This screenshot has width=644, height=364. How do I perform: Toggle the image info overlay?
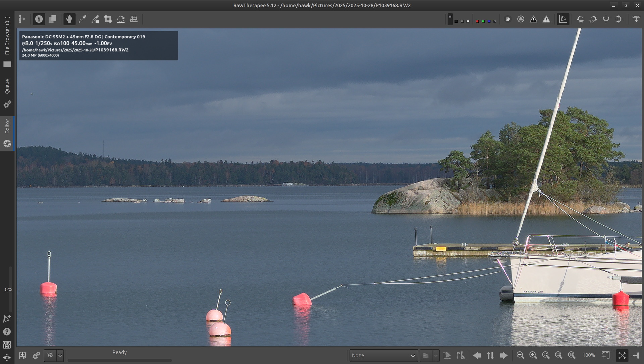[39, 19]
